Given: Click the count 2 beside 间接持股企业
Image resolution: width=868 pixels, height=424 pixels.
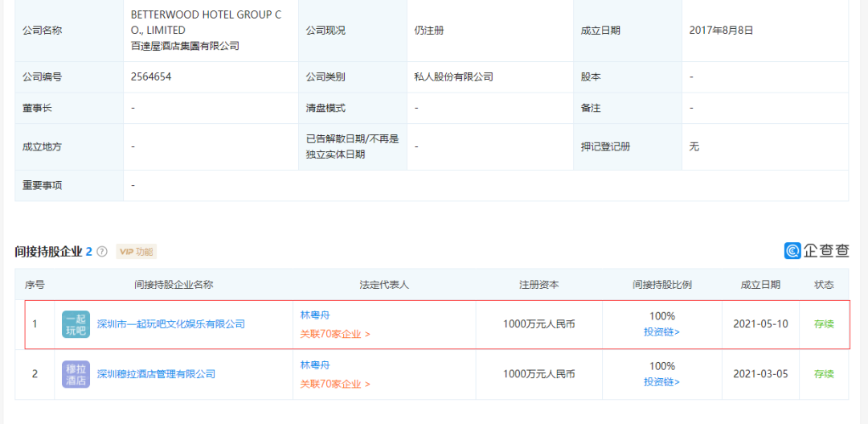Looking at the screenshot, I should (88, 252).
